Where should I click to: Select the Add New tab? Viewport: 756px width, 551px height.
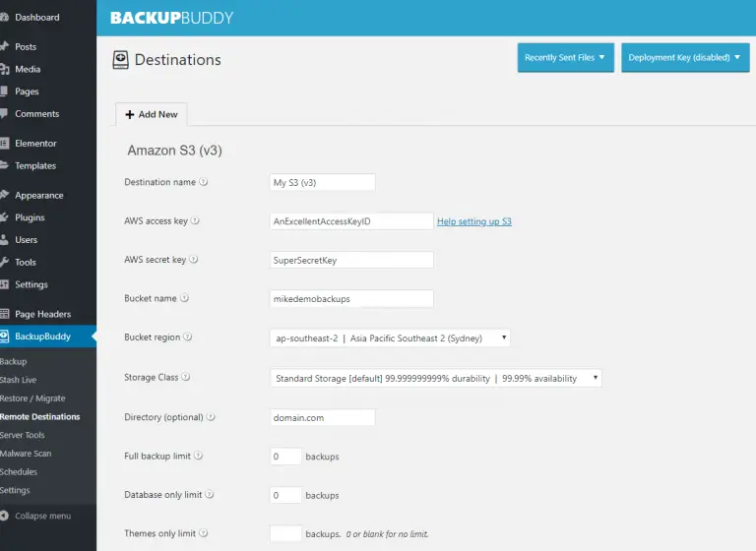point(152,114)
